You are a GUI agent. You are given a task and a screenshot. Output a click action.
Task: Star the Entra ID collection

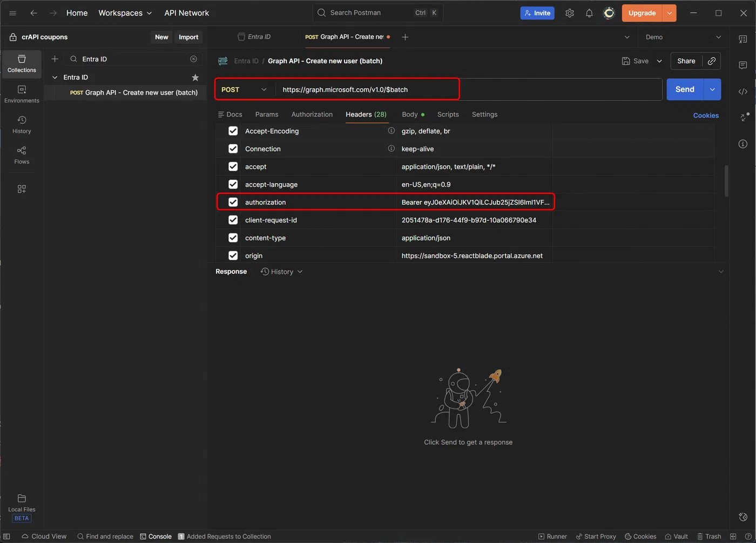195,77
